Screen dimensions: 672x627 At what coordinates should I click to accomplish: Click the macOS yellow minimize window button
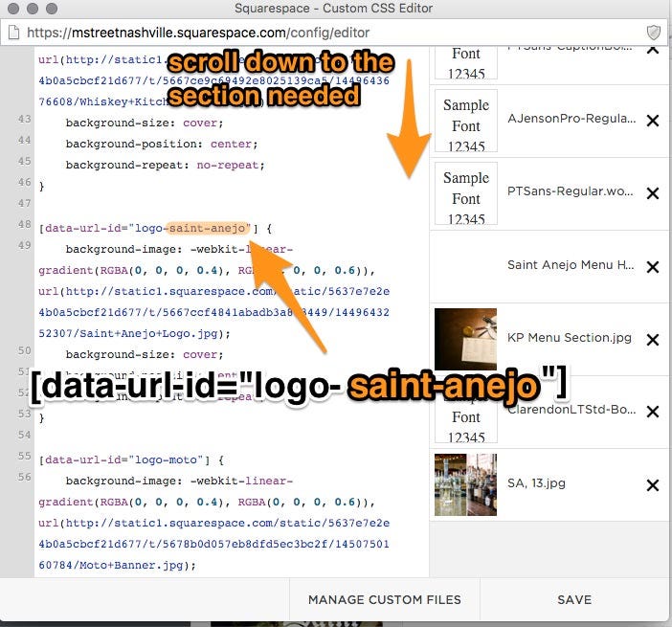pos(33,9)
